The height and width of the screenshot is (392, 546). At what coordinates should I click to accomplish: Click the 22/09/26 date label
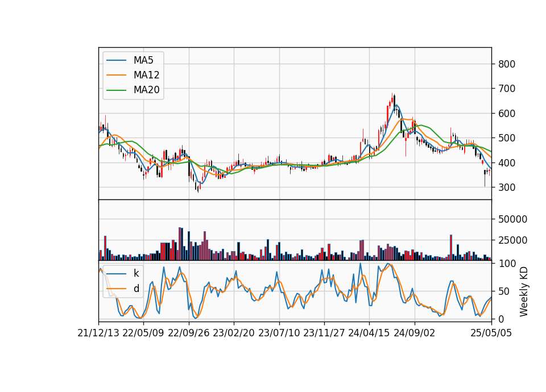(189, 333)
